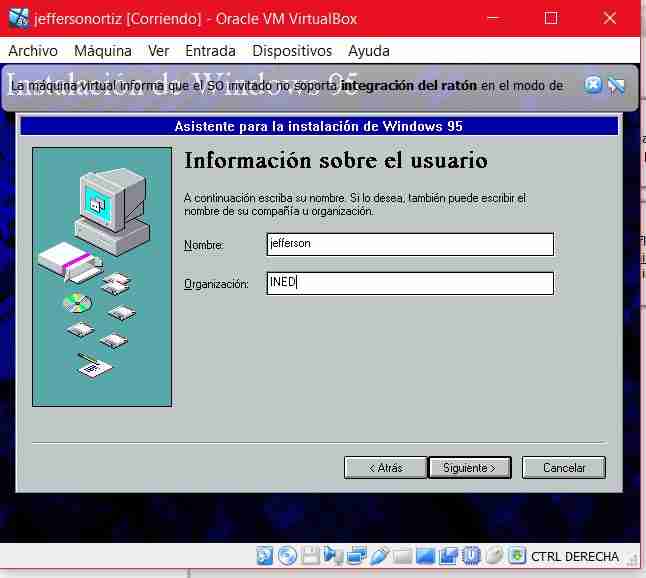Open the Archivo menu
This screenshot has height=578, width=646.
coord(33,51)
